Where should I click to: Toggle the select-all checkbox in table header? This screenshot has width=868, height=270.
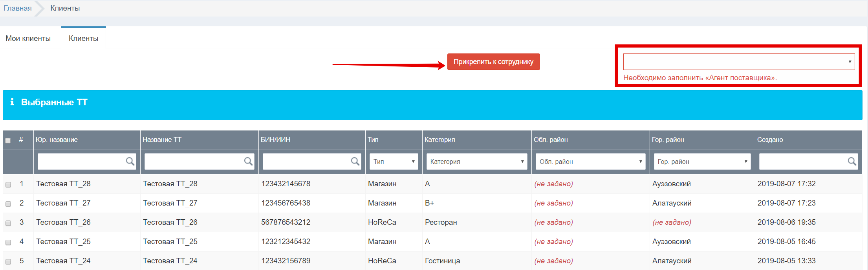pyautogui.click(x=8, y=140)
